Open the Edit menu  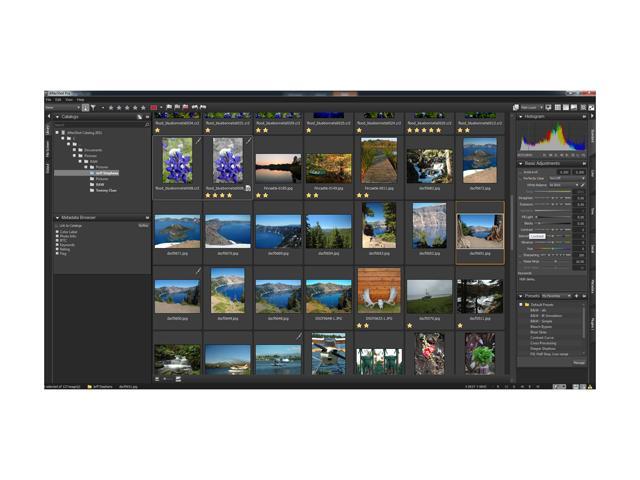click(58, 100)
